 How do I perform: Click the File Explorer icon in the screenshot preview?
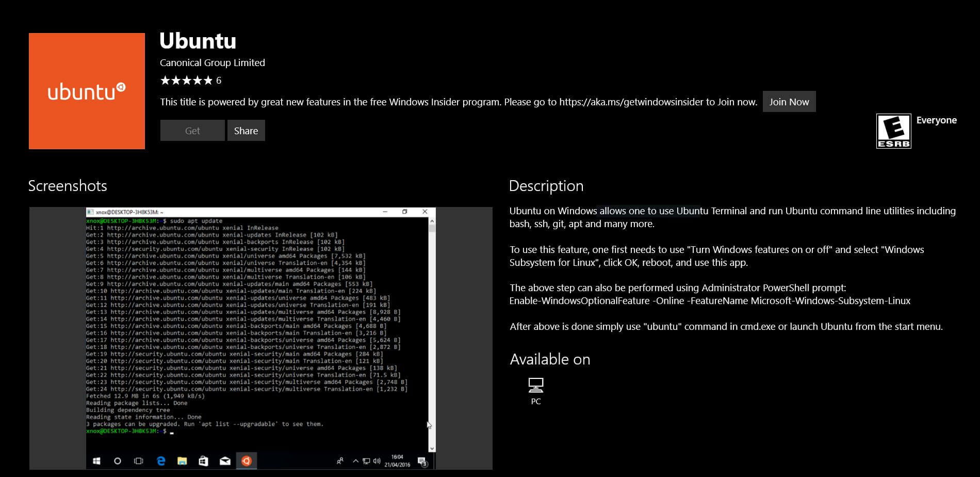[x=182, y=461]
